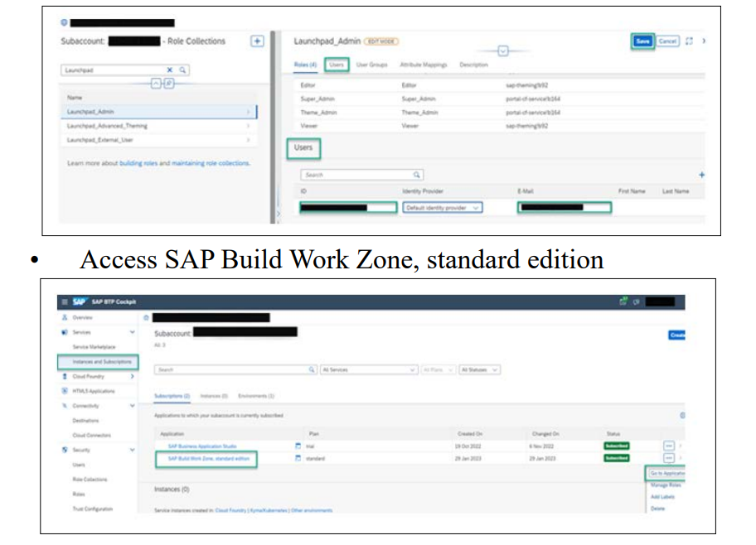Open the SAP Build Work Zone, standard edition link
756x545 pixels.
[x=209, y=458]
